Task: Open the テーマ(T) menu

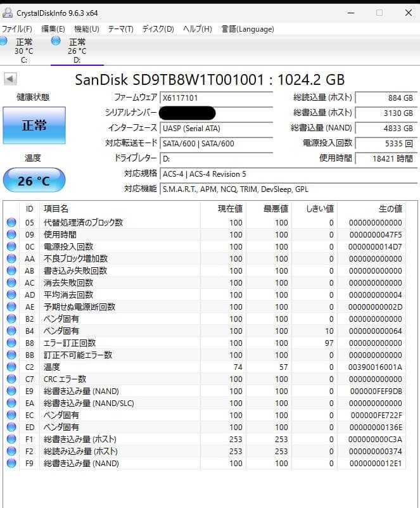Action: point(120,29)
